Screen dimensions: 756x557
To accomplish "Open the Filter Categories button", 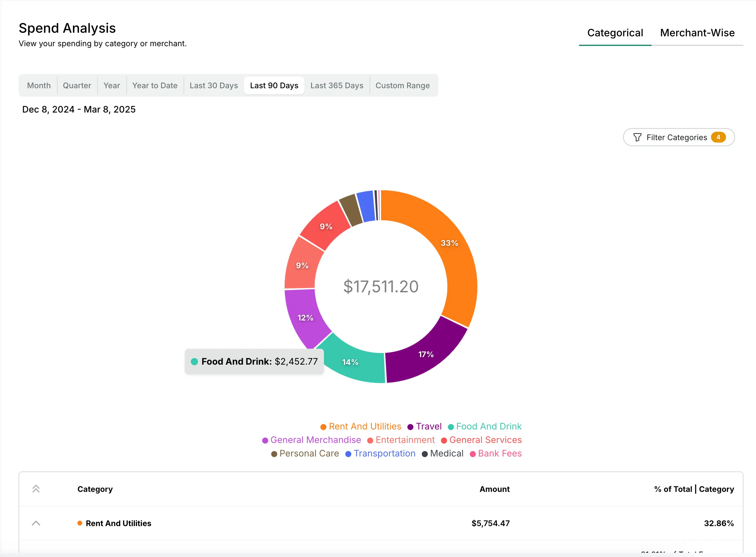I will point(679,137).
